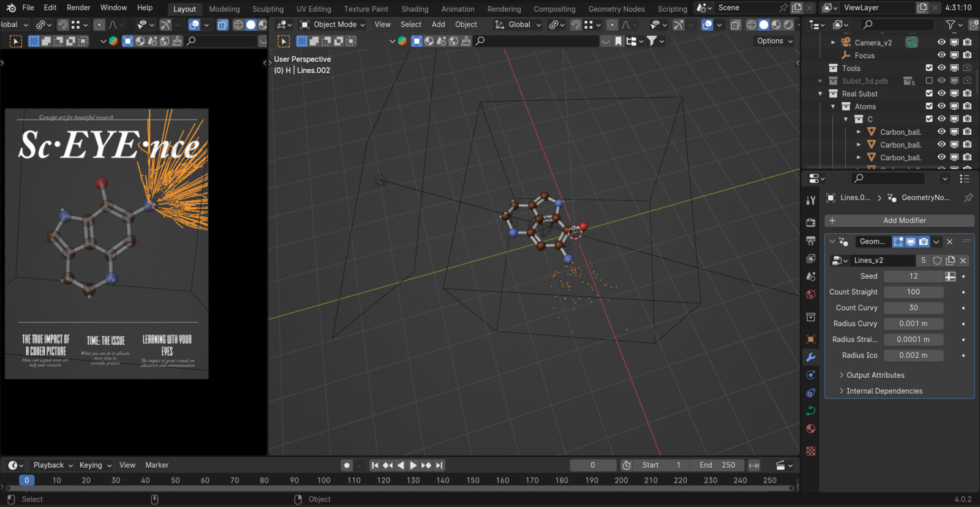Open the 3D viewport Add menu
Screen dimensions: 980x507
[438, 24]
